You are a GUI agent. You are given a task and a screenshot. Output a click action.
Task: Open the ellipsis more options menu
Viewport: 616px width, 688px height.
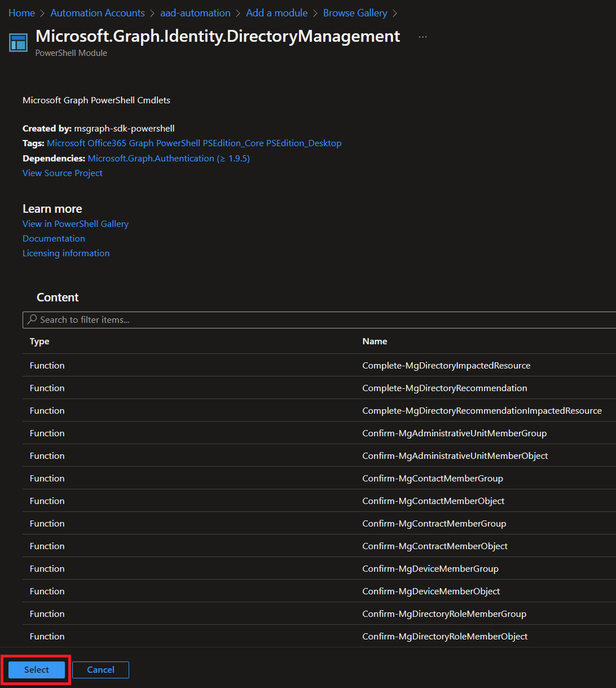(423, 37)
